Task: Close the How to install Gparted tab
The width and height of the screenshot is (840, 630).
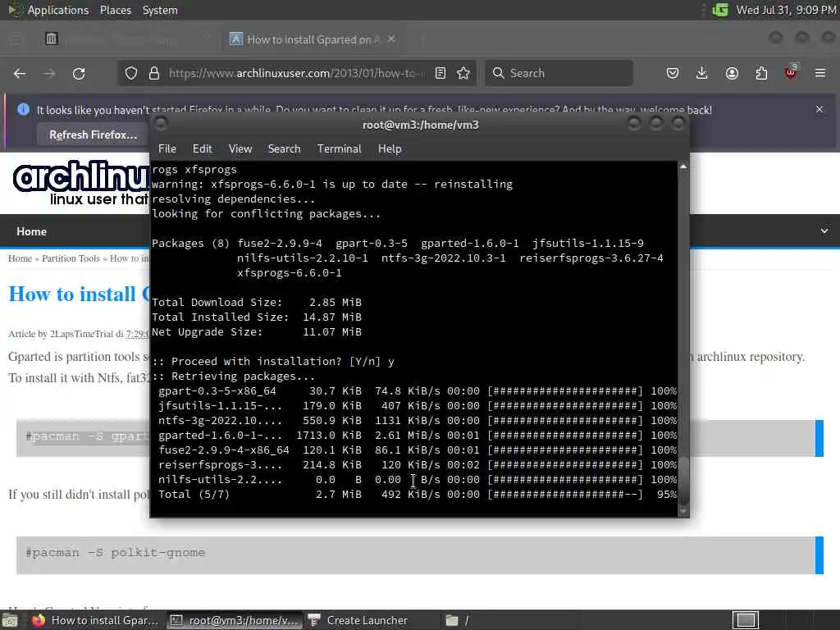Action: pyautogui.click(x=391, y=39)
